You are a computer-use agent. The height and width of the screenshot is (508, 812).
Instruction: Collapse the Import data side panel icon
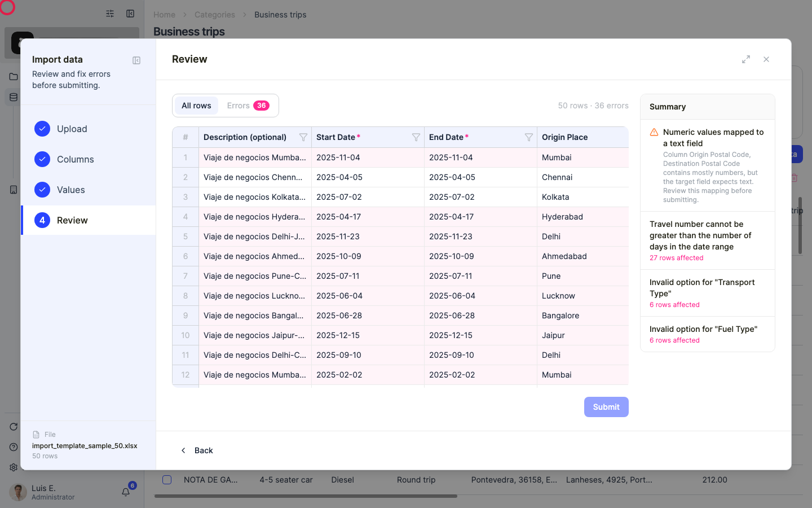point(136,60)
